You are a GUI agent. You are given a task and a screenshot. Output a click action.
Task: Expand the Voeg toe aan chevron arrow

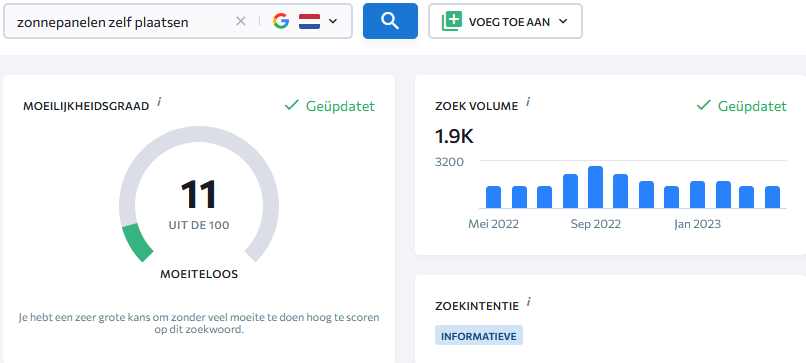coord(563,21)
